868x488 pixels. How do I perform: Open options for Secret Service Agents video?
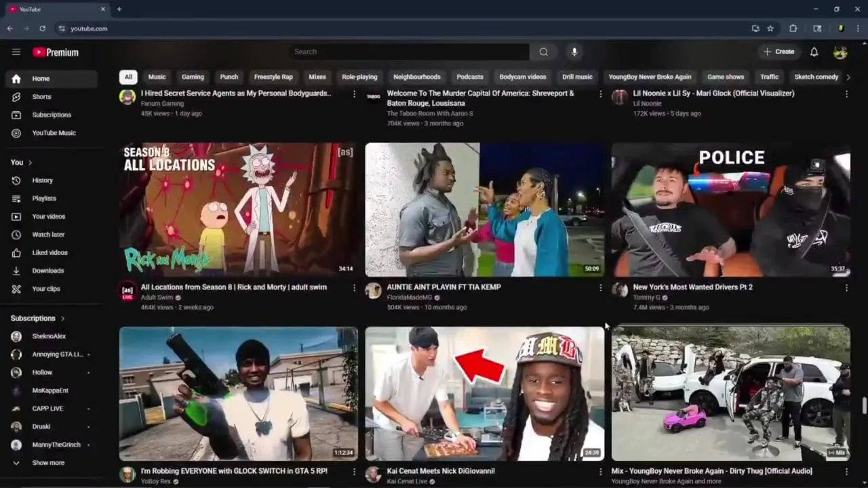click(354, 94)
